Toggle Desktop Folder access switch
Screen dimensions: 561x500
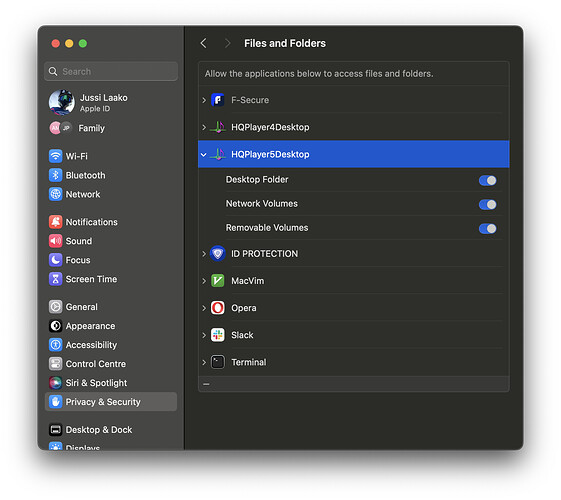click(x=488, y=181)
